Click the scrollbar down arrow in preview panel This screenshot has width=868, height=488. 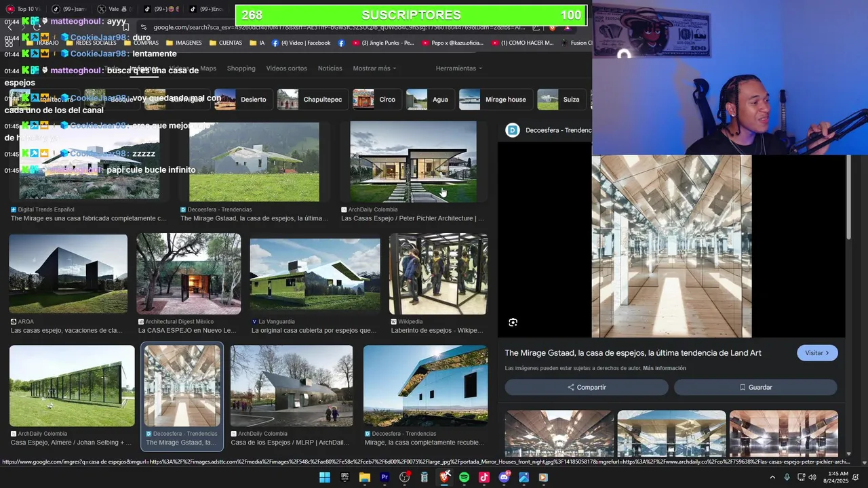[x=849, y=454]
